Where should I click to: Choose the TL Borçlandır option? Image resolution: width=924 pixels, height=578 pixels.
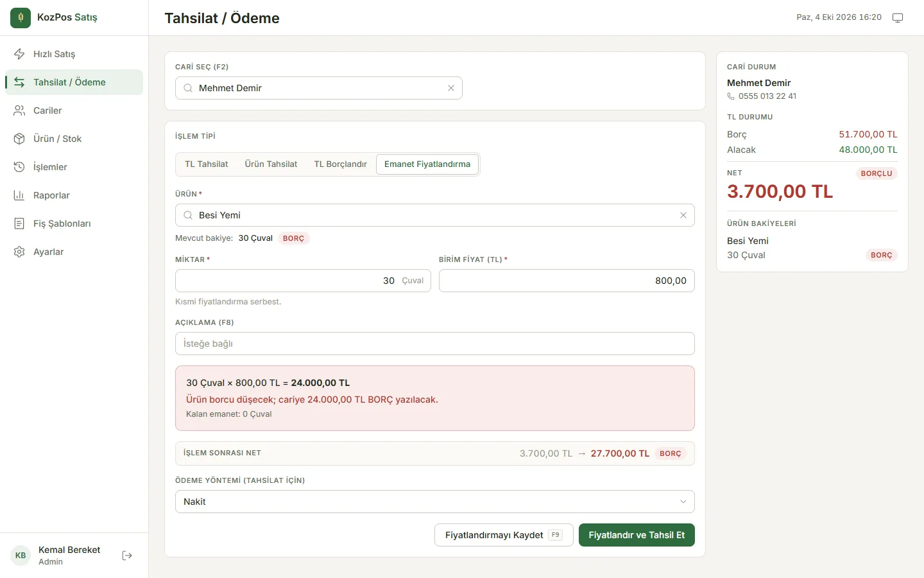(340, 164)
